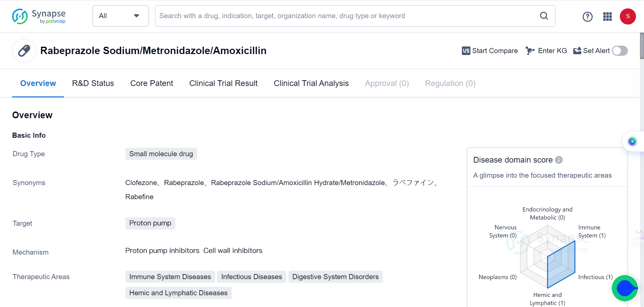Click the search magnifier icon
Screen dimensions: 644x307
(x=544, y=16)
